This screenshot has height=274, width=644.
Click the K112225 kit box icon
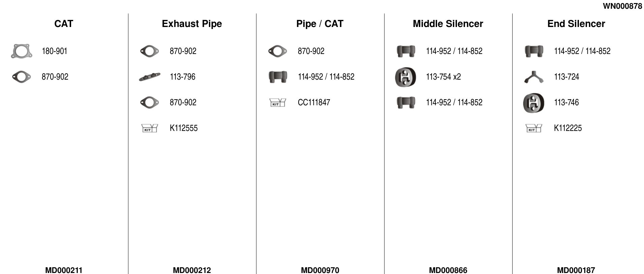[x=534, y=128]
